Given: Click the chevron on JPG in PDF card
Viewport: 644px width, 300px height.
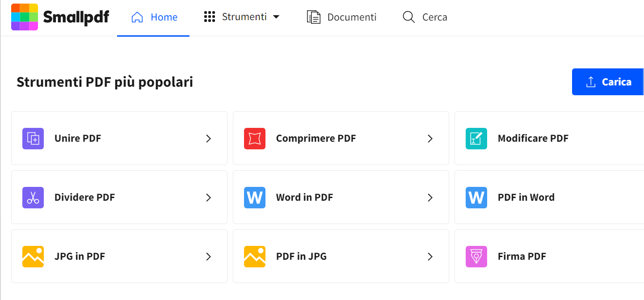Looking at the screenshot, I should [208, 257].
